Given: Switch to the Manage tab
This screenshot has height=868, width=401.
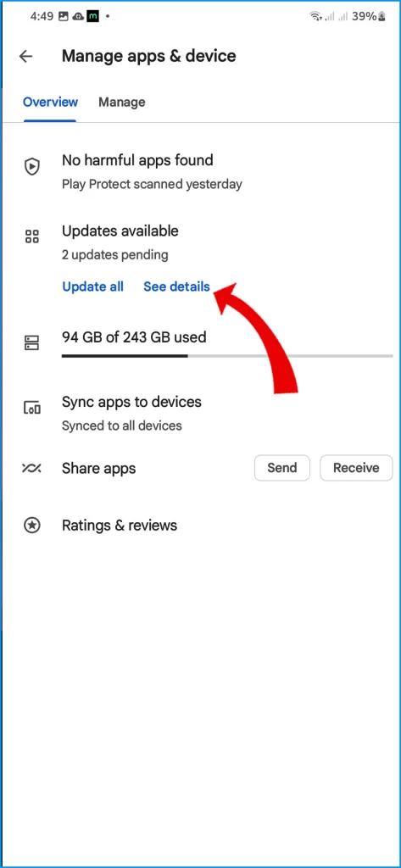Looking at the screenshot, I should 122,102.
